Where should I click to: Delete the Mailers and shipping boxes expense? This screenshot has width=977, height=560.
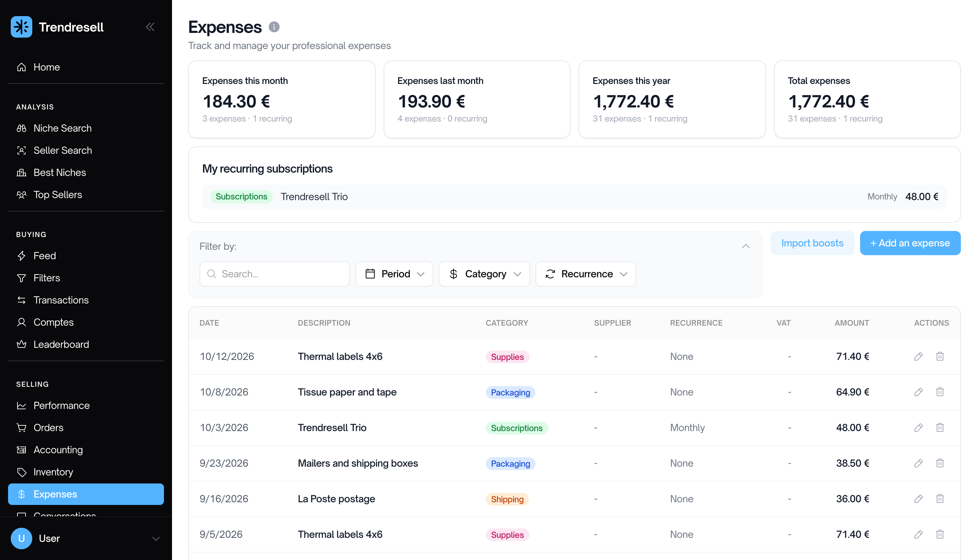click(940, 463)
